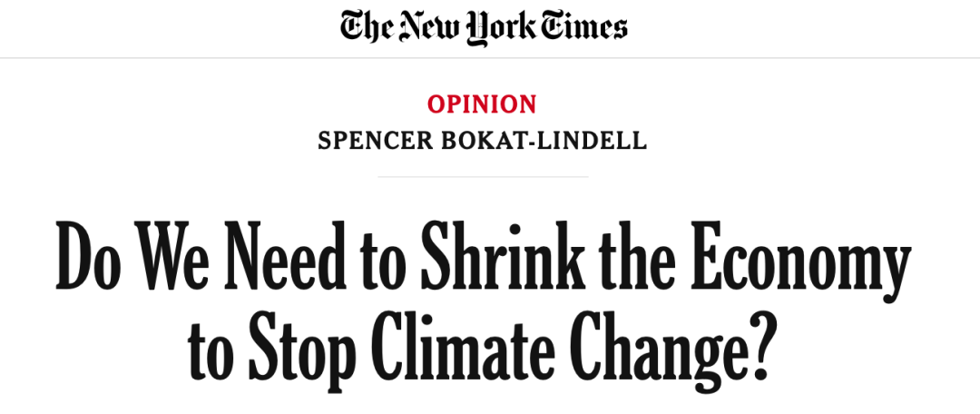Click the short divider line below the byline
The width and height of the screenshot is (980, 414).
[x=482, y=177]
